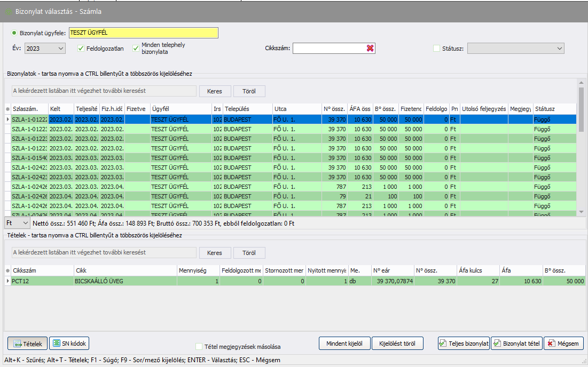Click the Tételek button icon
This screenshot has width=588, height=367.
tap(17, 344)
